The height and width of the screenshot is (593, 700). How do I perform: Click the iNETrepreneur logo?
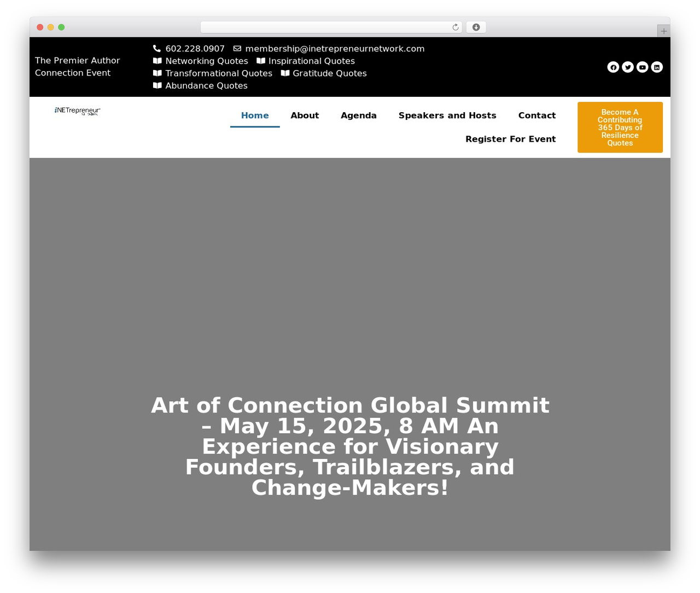(78, 111)
